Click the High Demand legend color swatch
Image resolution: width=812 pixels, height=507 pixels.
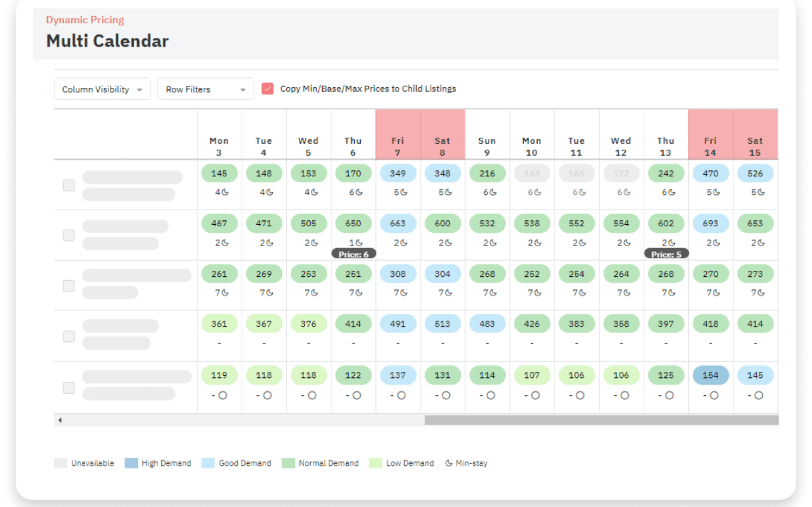[x=131, y=463]
